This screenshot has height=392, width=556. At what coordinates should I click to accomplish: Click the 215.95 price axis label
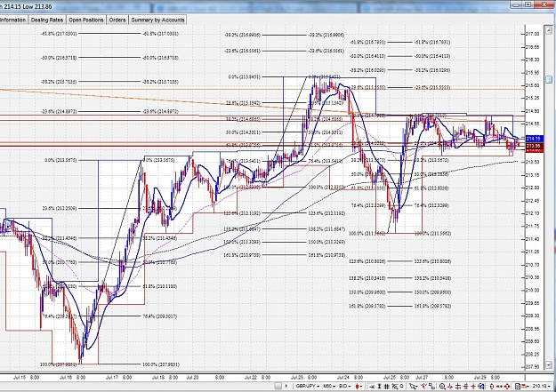tap(534, 73)
